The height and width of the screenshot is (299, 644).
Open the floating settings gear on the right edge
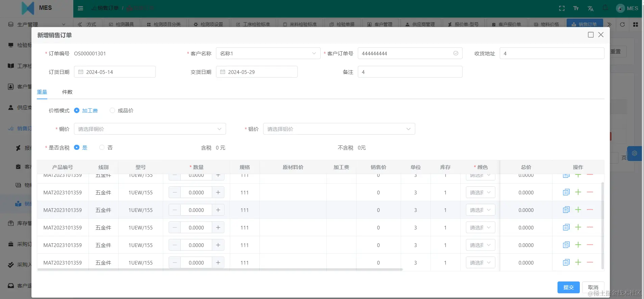(635, 153)
